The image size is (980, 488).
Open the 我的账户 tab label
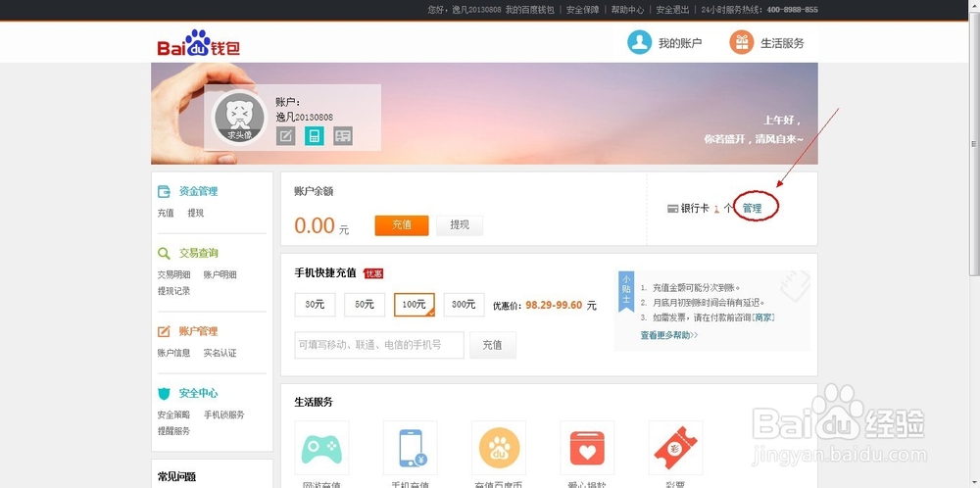click(680, 43)
